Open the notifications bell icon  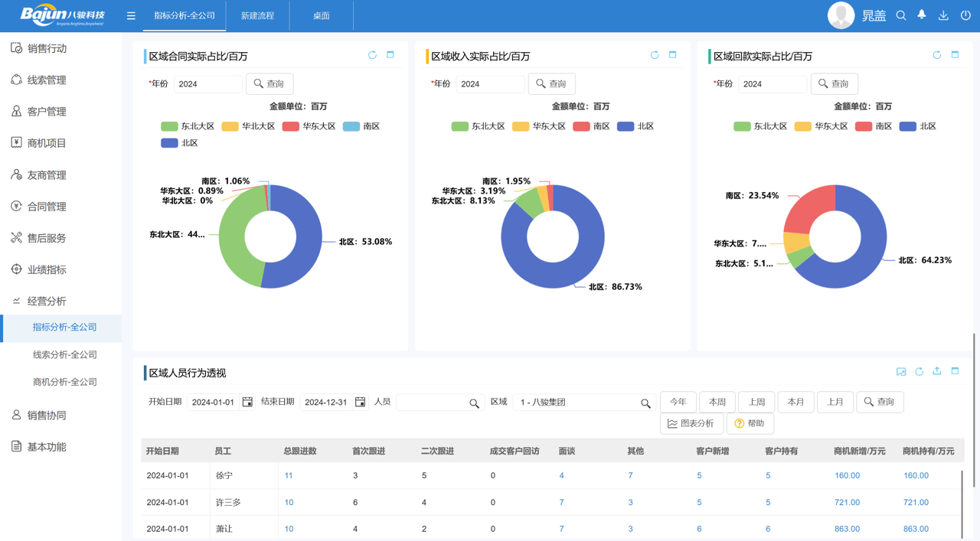pyautogui.click(x=921, y=15)
